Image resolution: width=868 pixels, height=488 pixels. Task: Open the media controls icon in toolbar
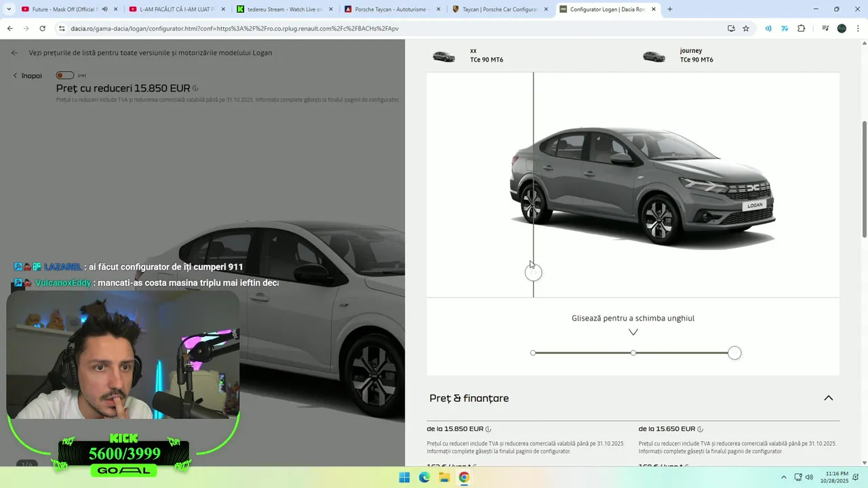point(825,28)
